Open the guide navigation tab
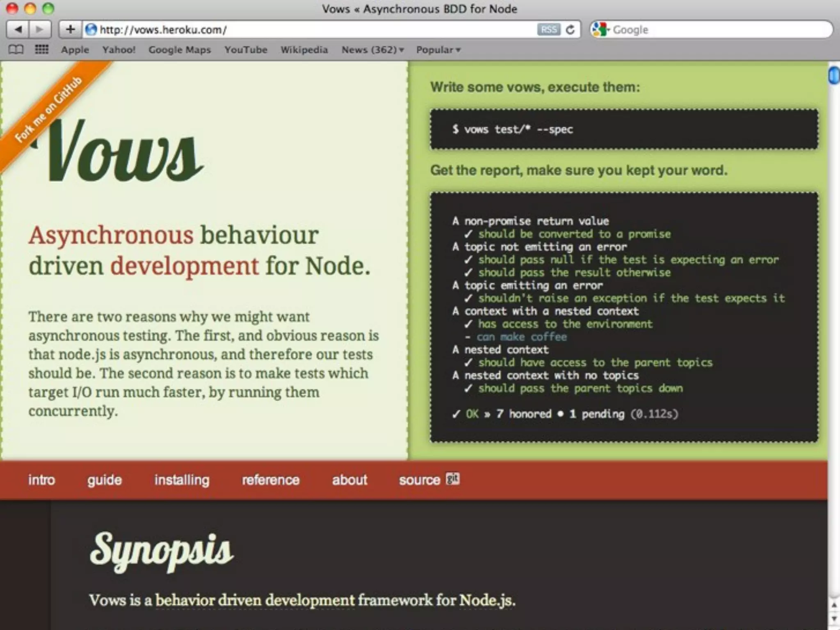Image resolution: width=840 pixels, height=630 pixels. click(x=104, y=479)
